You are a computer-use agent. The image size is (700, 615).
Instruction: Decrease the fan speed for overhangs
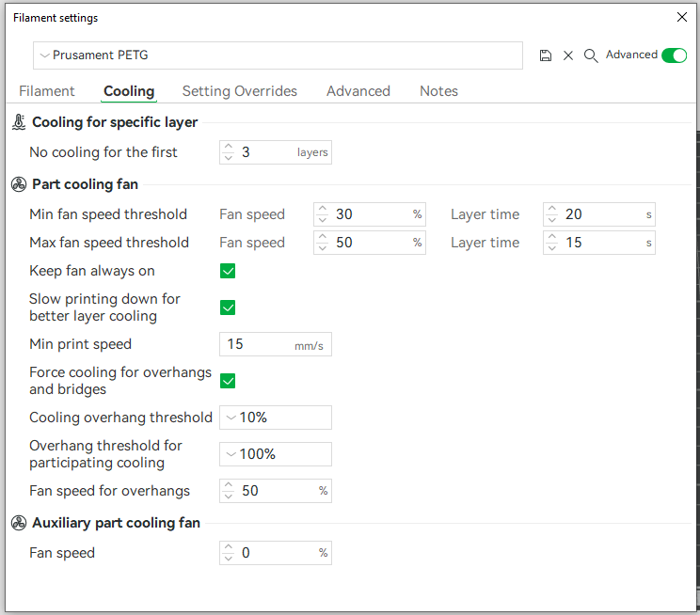point(228,496)
